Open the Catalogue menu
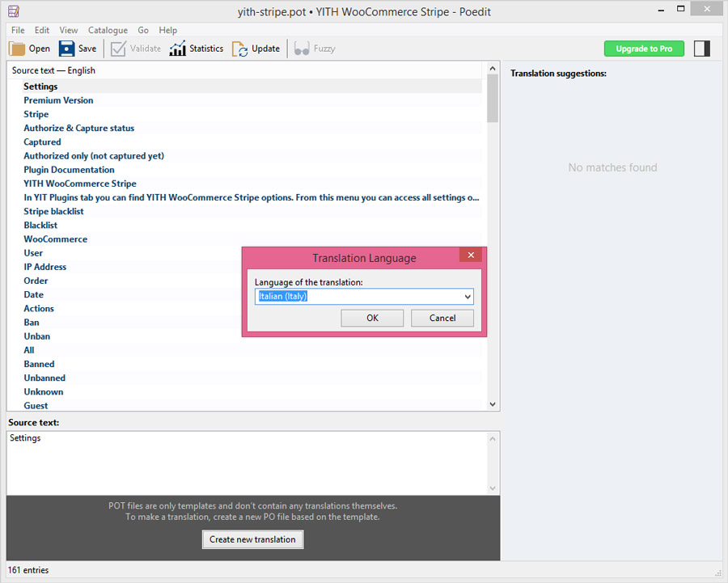The width and height of the screenshot is (728, 583). click(x=108, y=30)
